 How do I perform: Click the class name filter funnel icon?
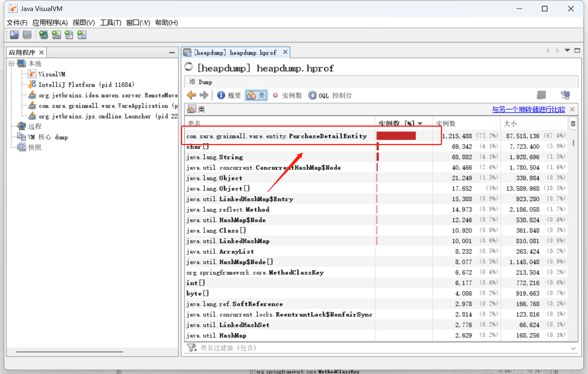pos(191,347)
